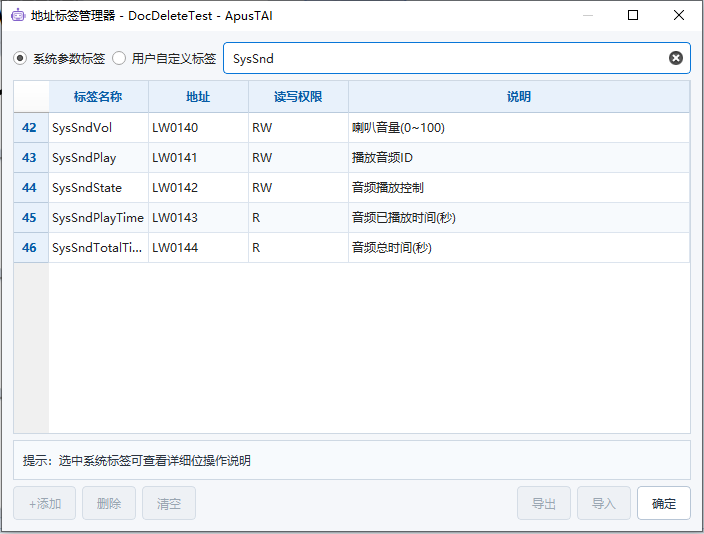Click address cell LW0144
704x534 pixels.
click(198, 247)
